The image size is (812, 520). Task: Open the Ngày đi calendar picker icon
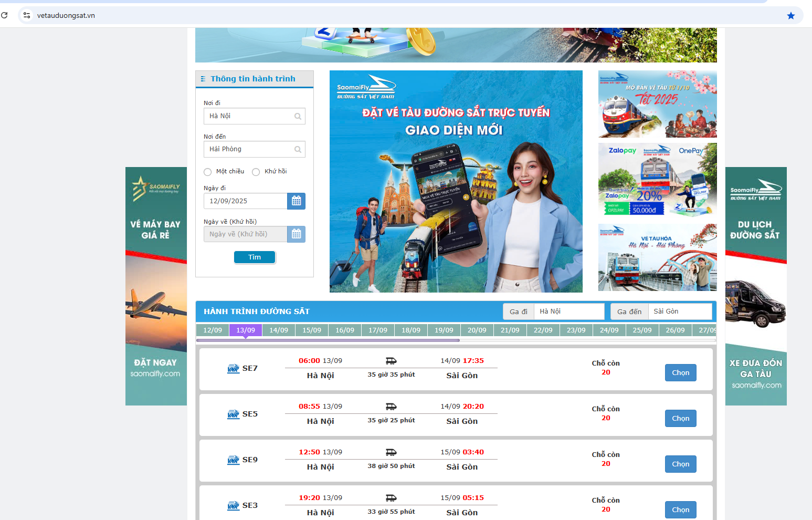tap(296, 201)
